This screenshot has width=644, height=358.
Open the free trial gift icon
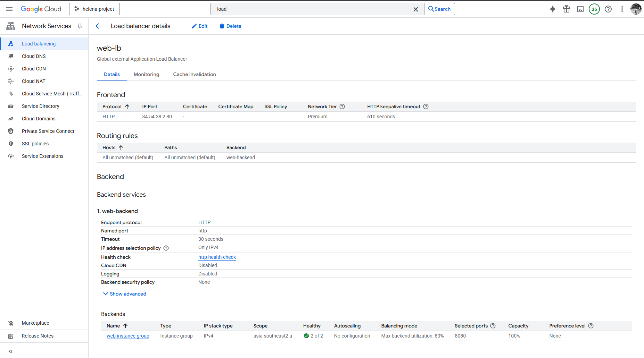[x=566, y=9]
